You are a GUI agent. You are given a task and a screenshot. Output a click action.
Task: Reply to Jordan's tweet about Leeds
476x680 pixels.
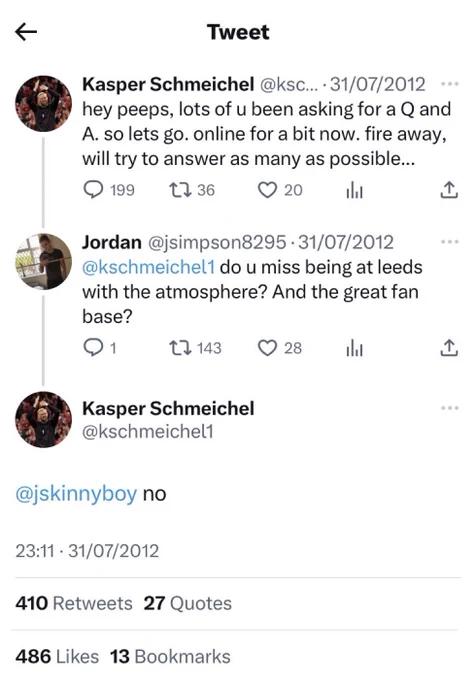pyautogui.click(x=100, y=348)
